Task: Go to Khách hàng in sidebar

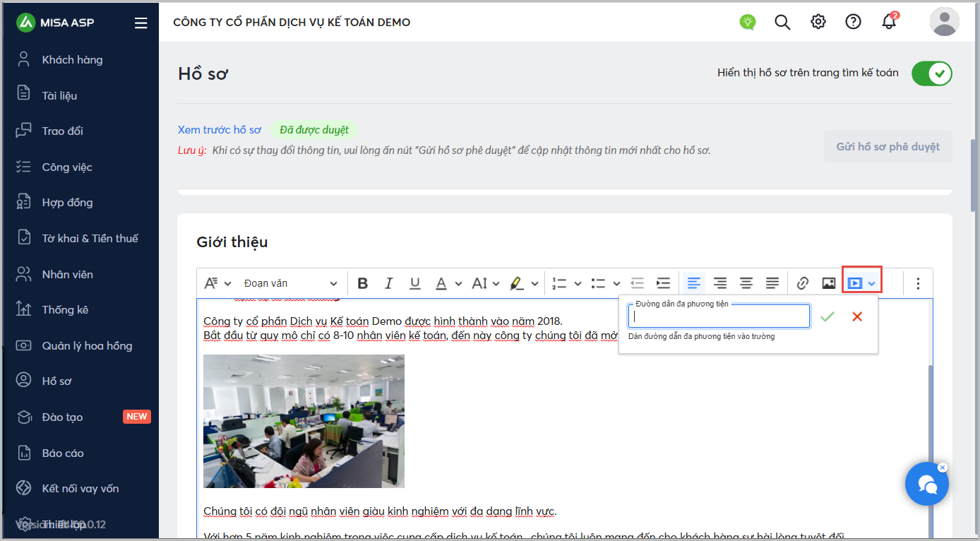Action: point(72,59)
